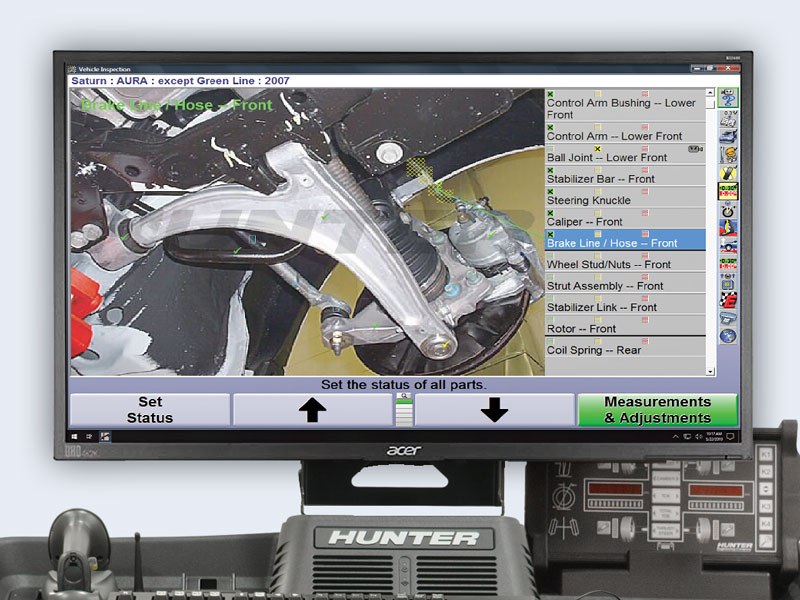Open the wrench adjustment tools icon
Screen dimensions: 800x600
coord(728,155)
